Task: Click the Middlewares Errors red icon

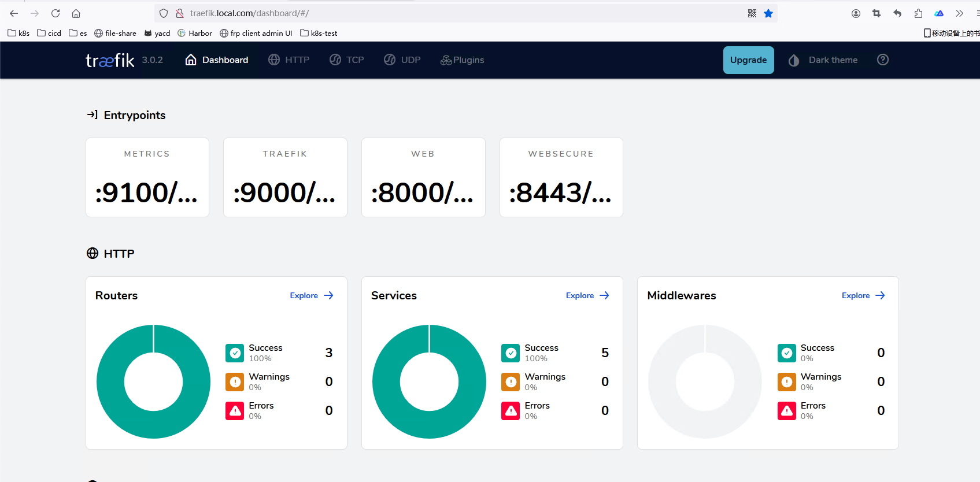Action: point(787,411)
